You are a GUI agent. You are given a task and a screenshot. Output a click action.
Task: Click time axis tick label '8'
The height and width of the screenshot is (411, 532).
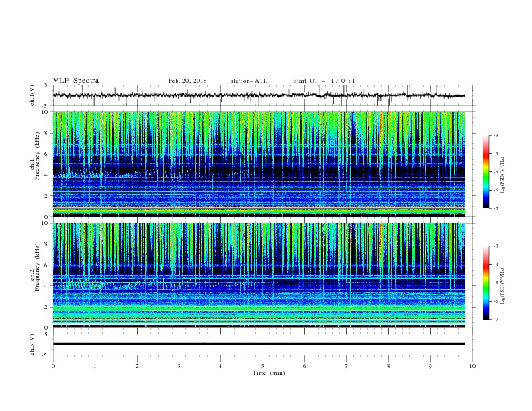tap(388, 366)
